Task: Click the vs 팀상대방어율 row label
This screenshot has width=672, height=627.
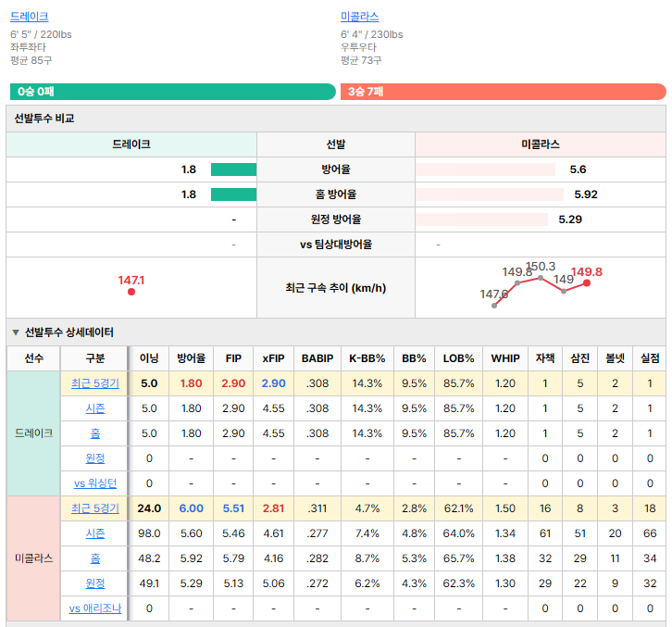Action: click(x=336, y=245)
